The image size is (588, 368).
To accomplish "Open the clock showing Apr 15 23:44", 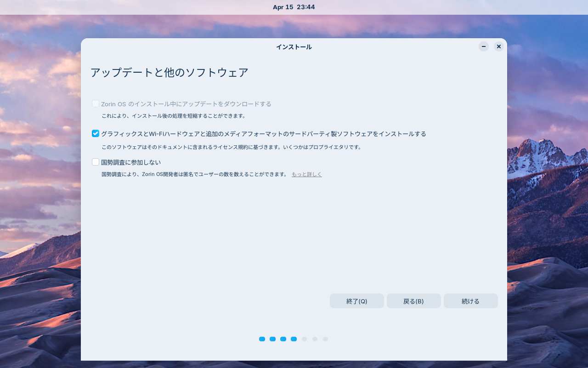I will point(294,7).
